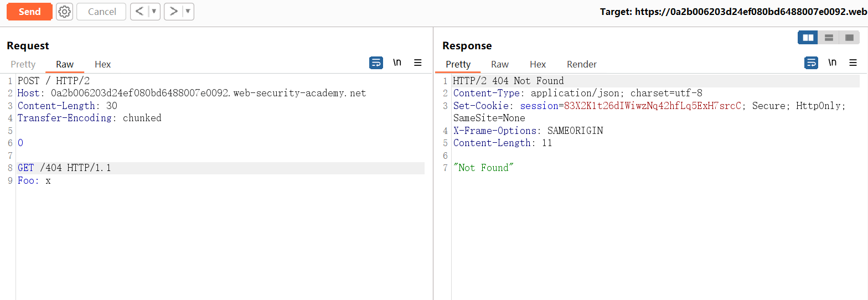Click the Send request button
This screenshot has height=300, width=868.
29,12
